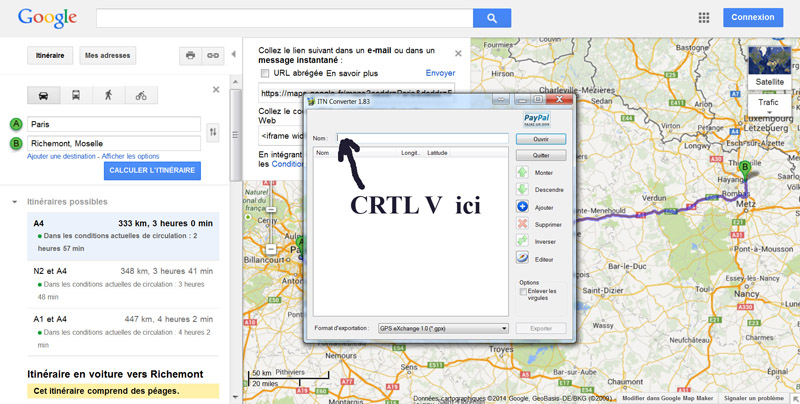Click the Supprimer red cross icon
800x404 pixels.
pos(522,224)
